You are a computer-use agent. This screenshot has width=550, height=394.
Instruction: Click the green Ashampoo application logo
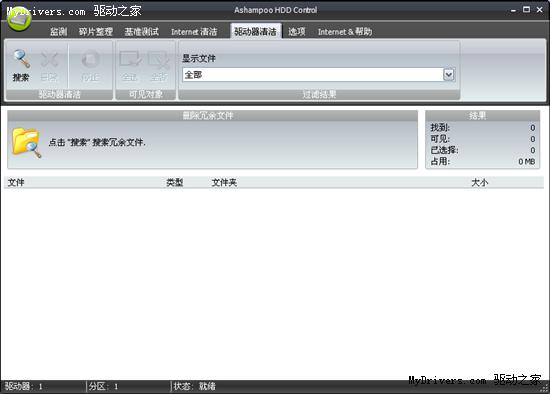(x=19, y=19)
